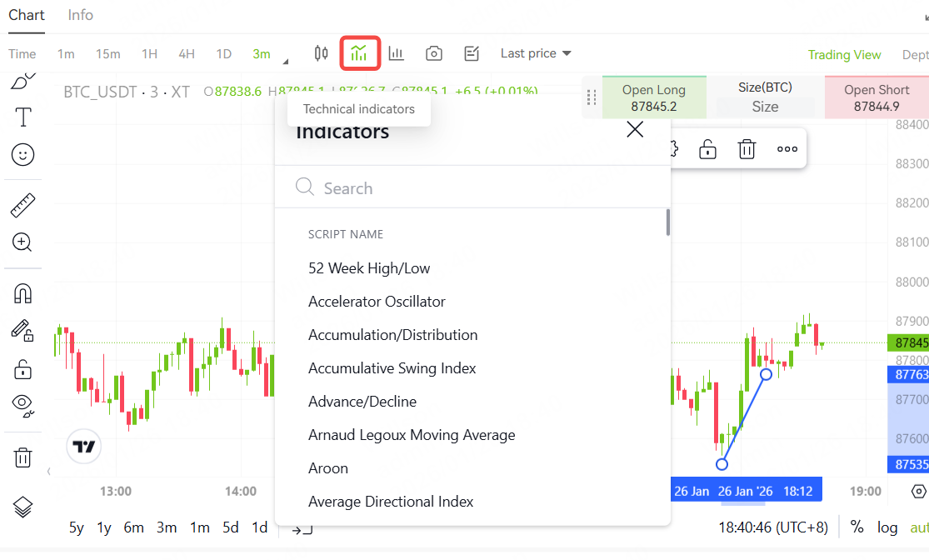
Task: Open the three-dots more options menu
Action: tap(787, 149)
